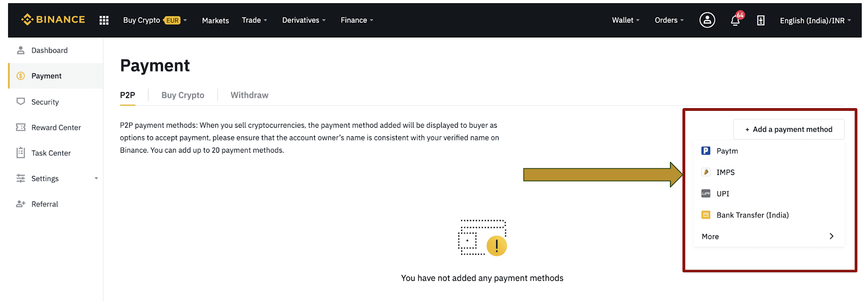Open Reward Center in sidebar
This screenshot has width=868, height=301.
point(56,127)
